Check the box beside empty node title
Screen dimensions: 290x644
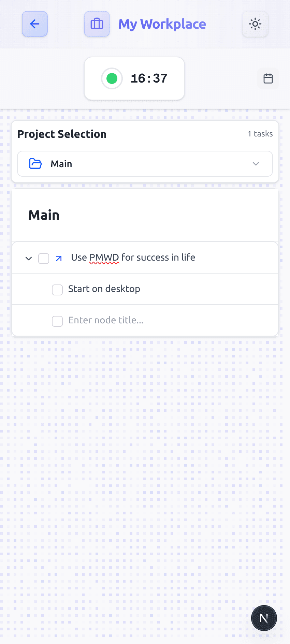pos(57,321)
